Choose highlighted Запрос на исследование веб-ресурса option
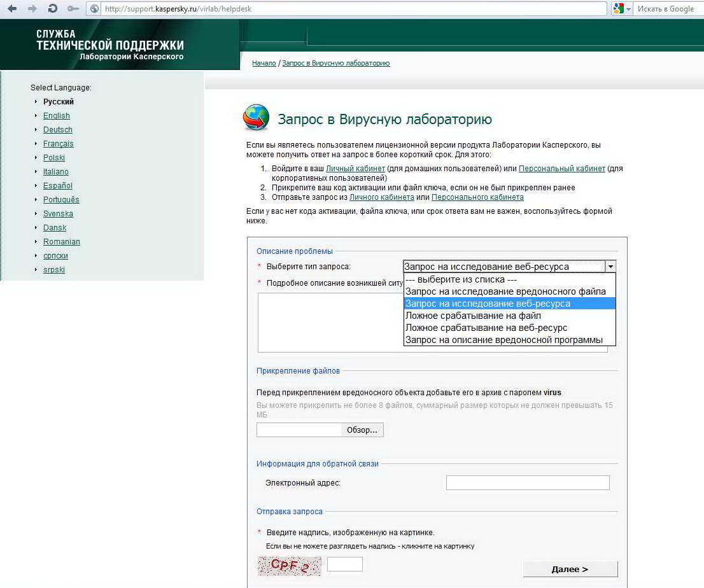 (510, 304)
